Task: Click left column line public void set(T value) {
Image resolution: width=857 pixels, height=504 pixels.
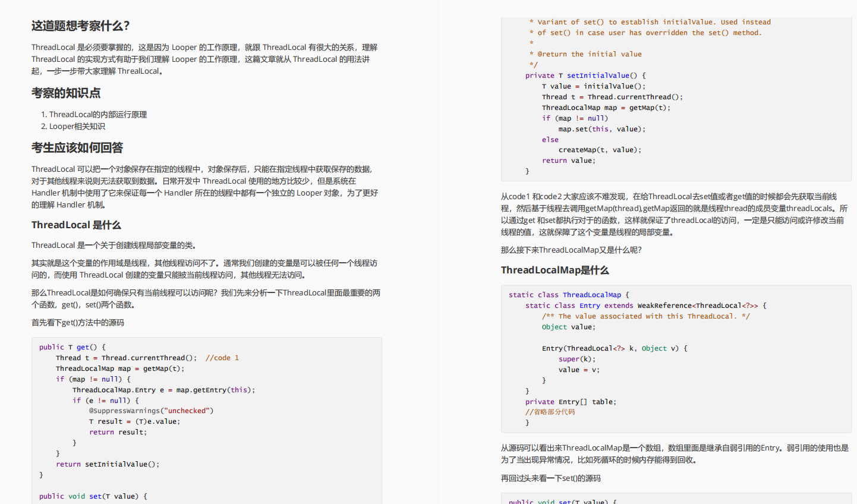Action: point(93,496)
